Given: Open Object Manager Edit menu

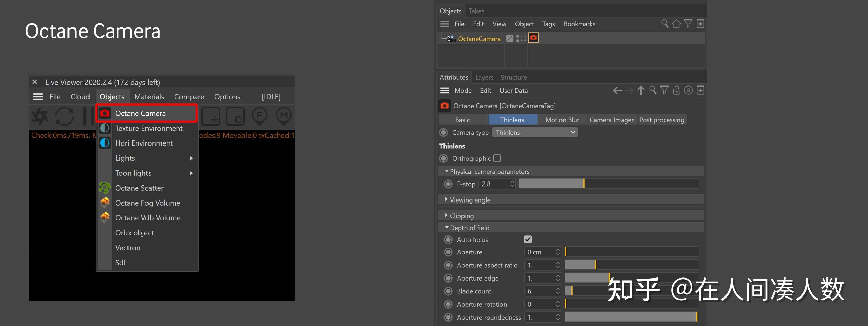Looking at the screenshot, I should tap(478, 24).
